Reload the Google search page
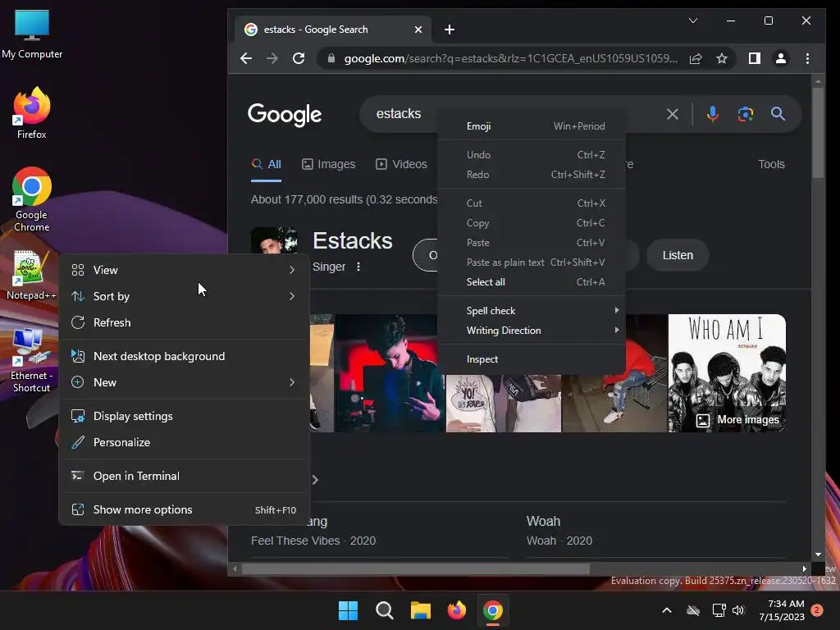The image size is (840, 630). point(299,58)
